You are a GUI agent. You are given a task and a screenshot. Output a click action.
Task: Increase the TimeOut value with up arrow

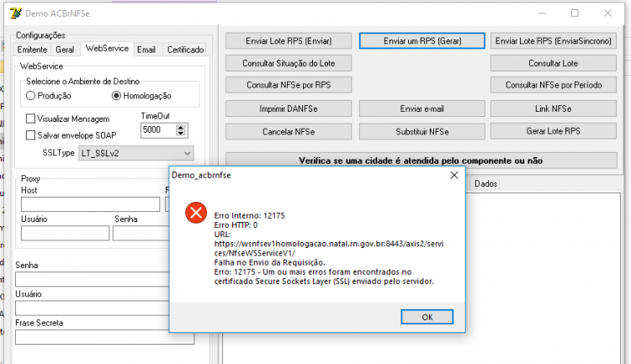181,127
